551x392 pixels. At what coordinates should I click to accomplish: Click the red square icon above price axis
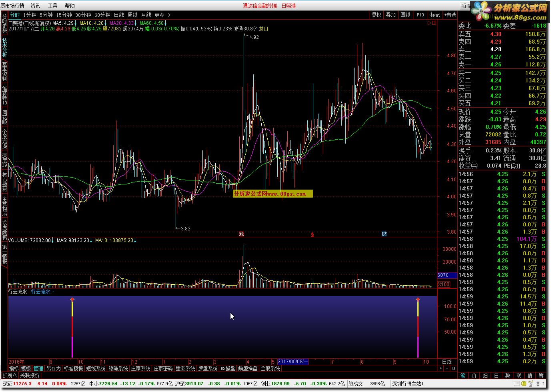pos(434,23)
